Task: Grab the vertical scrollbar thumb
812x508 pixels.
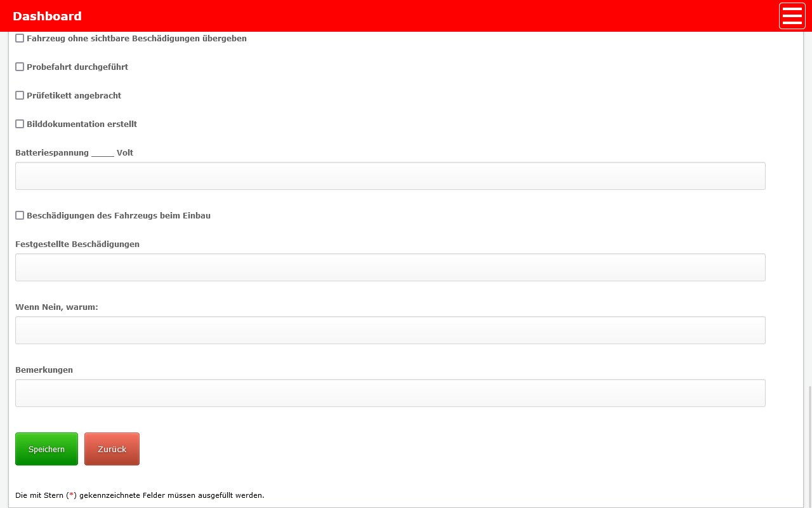Action: pos(809,444)
